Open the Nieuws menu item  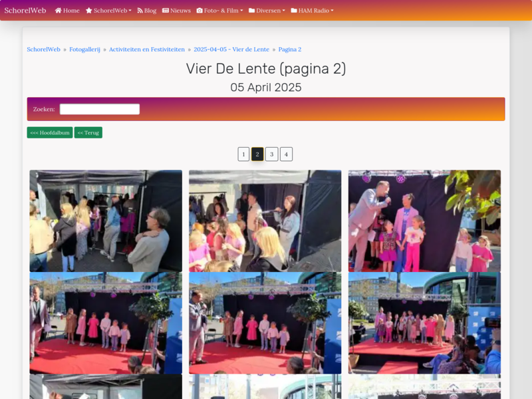[x=176, y=11]
